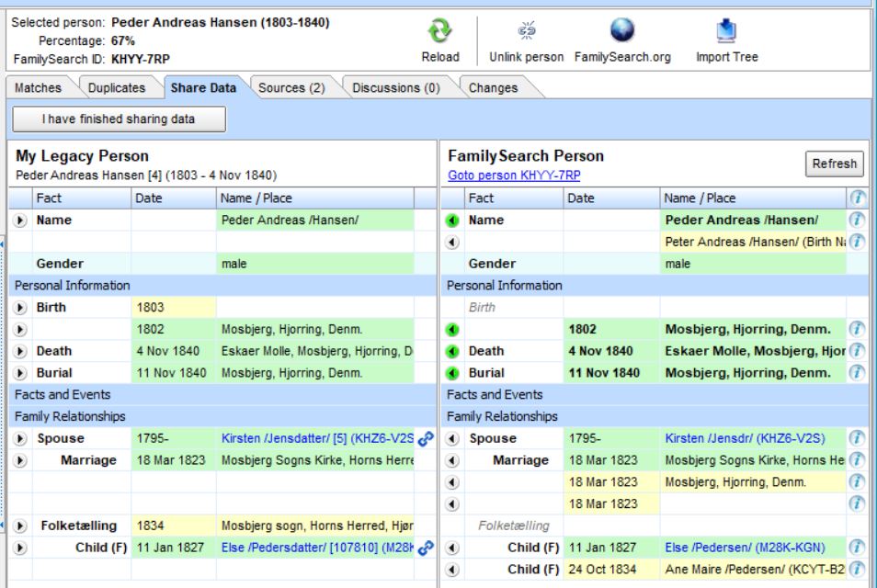Open info for FamilySearch Death row

858,350
